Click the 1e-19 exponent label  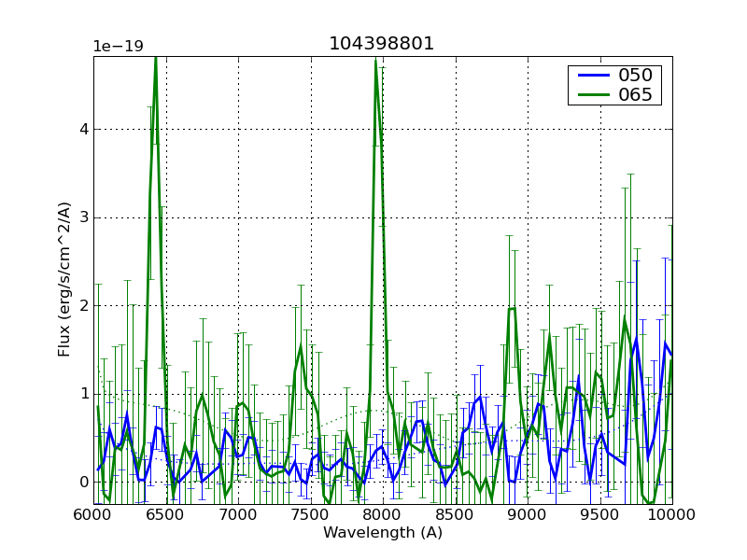[118, 47]
